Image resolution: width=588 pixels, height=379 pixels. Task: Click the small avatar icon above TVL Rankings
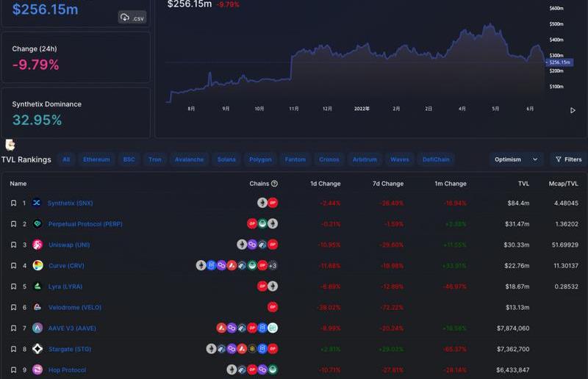[10, 144]
